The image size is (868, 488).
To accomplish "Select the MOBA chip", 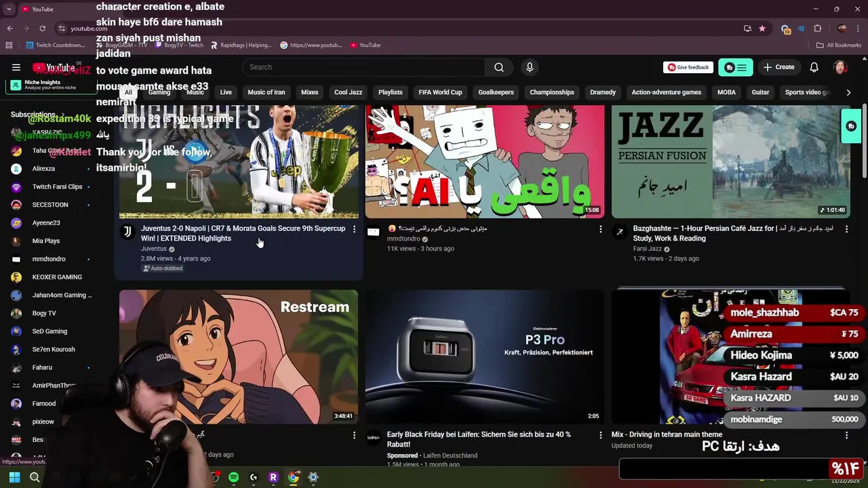I will click(x=726, y=92).
